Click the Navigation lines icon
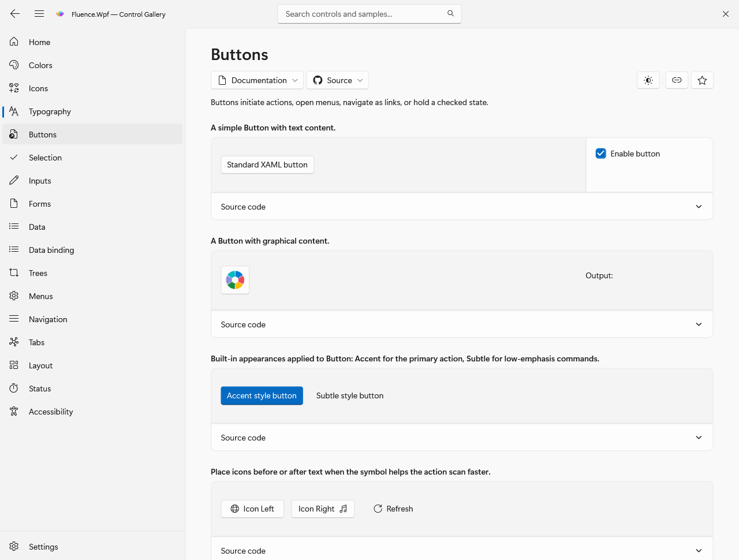Viewport: 739px width, 560px height. 14,319
